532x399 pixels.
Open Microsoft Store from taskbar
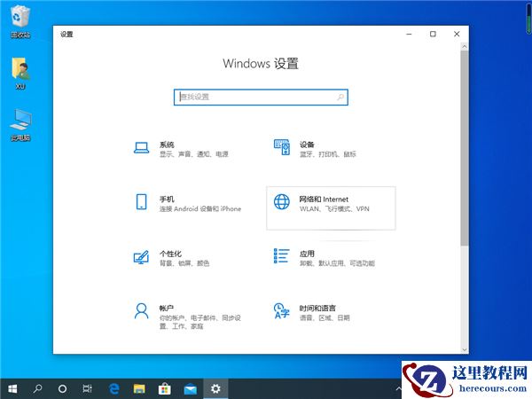165,388
